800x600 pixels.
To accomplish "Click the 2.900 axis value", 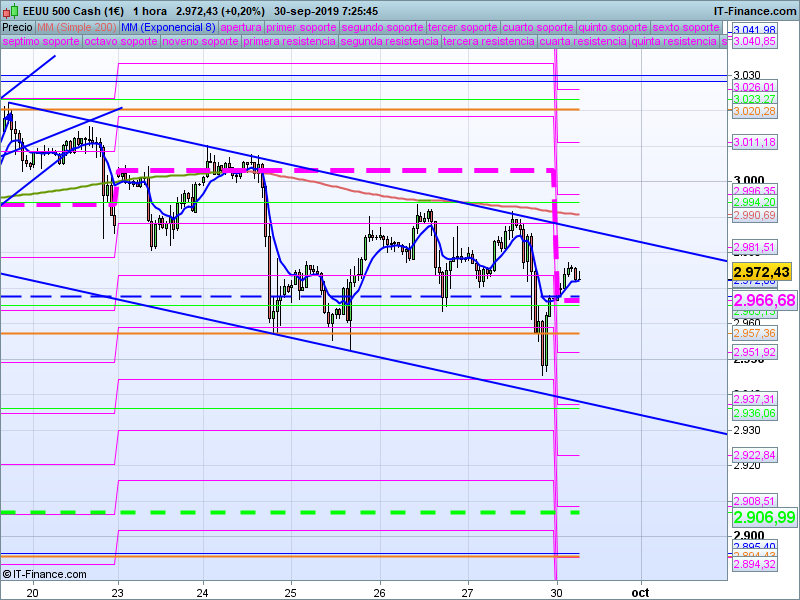I will 749,535.
